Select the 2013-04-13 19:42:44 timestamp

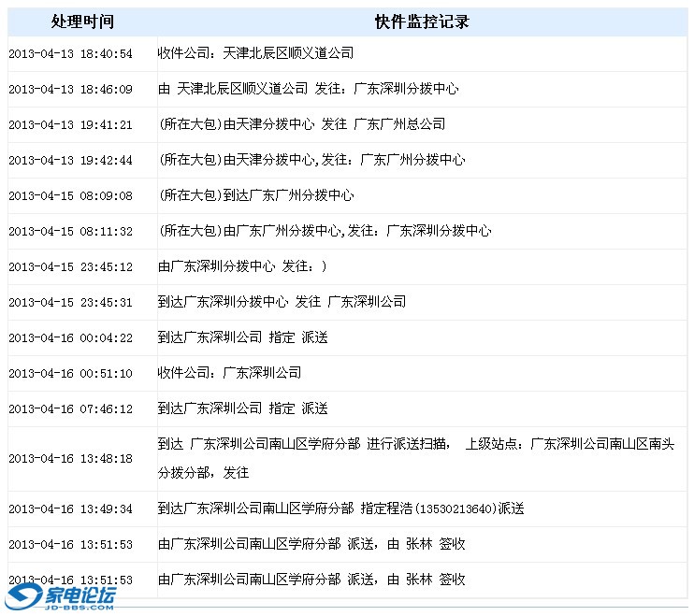point(70,161)
